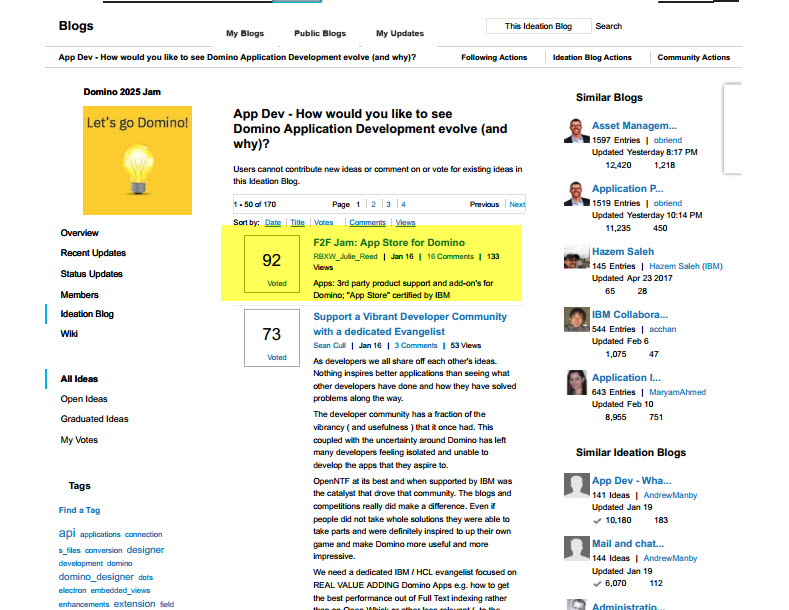
Task: Click the Hazem Saleh avatar photo
Action: click(577, 257)
